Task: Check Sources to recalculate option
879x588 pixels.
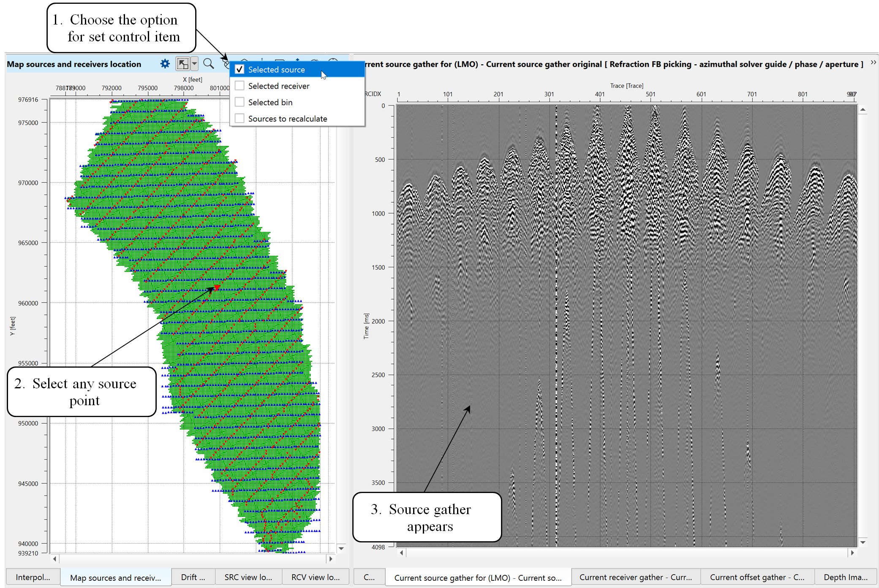Action: tap(239, 119)
